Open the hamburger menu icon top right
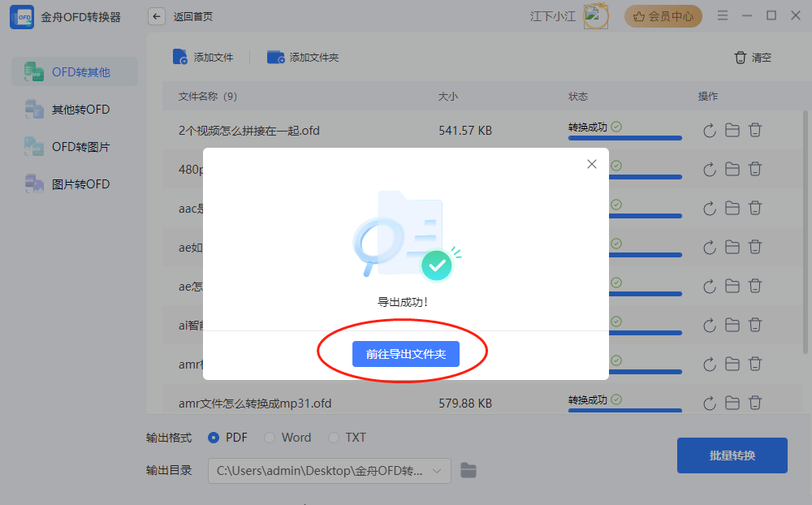Viewport: 812px width, 505px height. point(722,14)
